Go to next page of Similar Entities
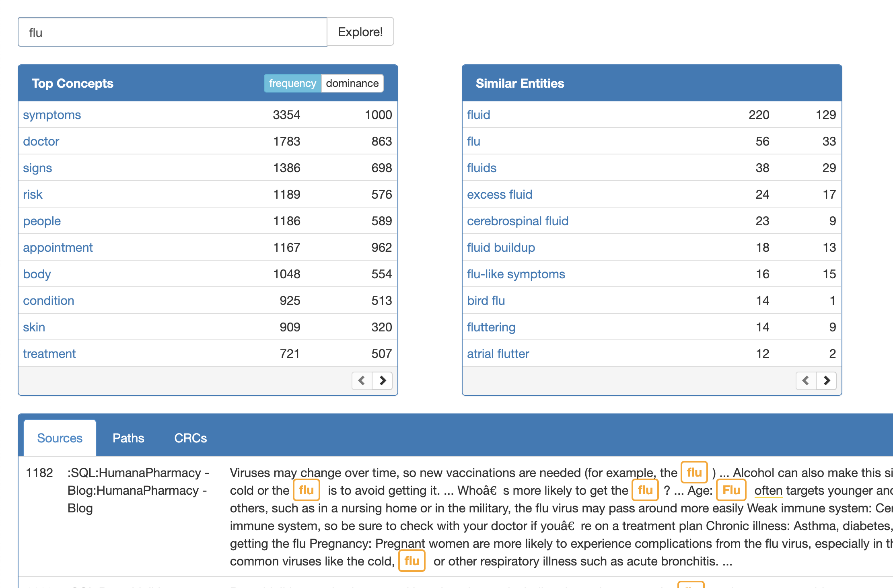893x588 pixels. [x=827, y=380]
